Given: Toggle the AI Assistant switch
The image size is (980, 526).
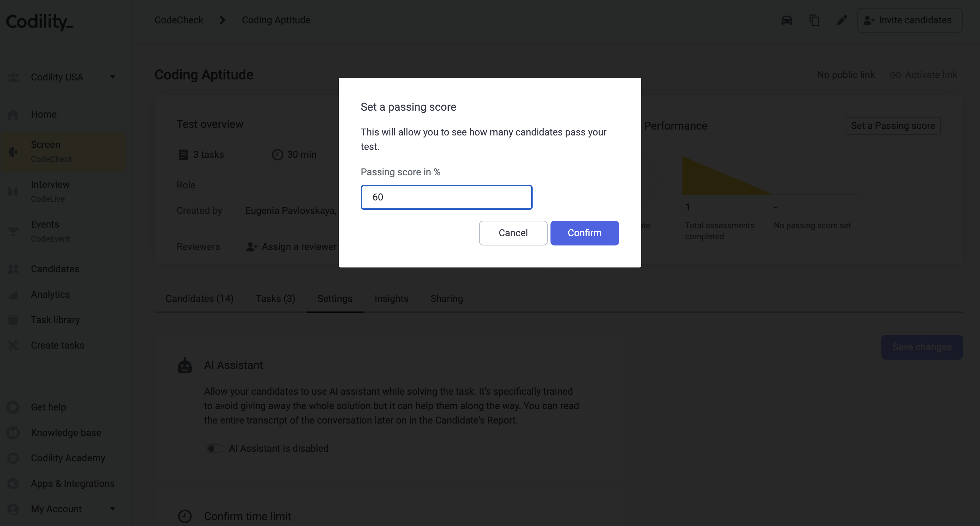Looking at the screenshot, I should coord(215,448).
